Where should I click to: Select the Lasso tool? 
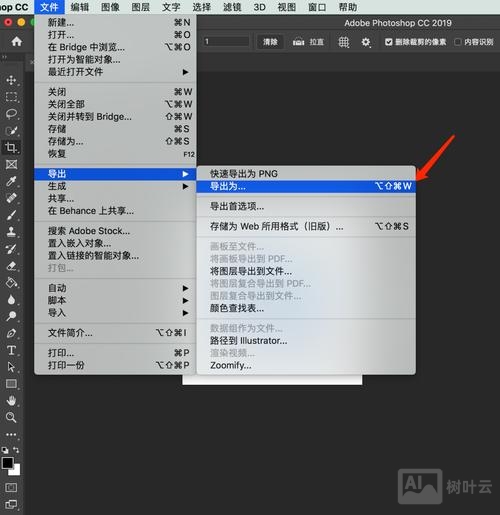11,114
